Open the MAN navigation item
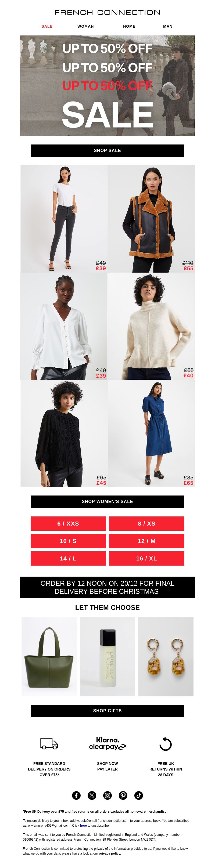The height and width of the screenshot is (868, 215). (x=168, y=26)
